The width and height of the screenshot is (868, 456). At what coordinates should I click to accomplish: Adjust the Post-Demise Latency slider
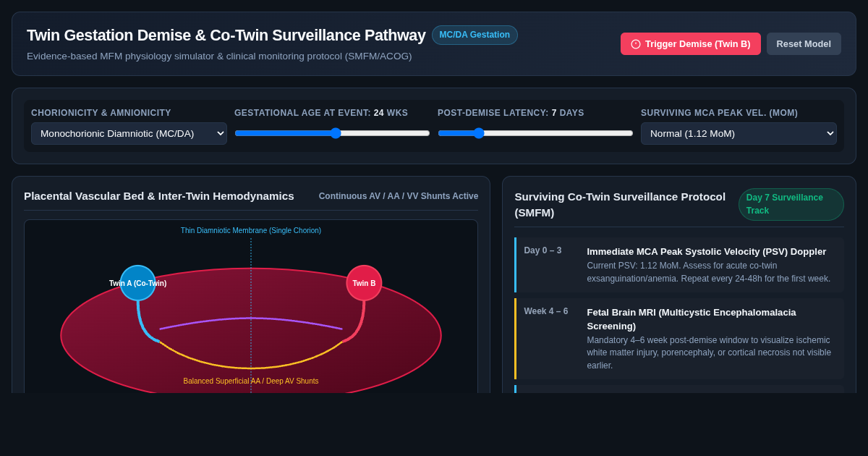pos(535,133)
